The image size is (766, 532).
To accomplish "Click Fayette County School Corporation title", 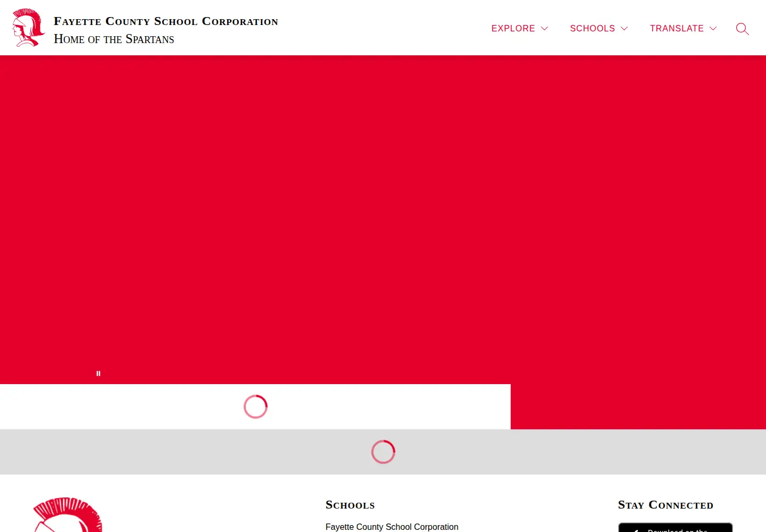I will click(x=166, y=21).
